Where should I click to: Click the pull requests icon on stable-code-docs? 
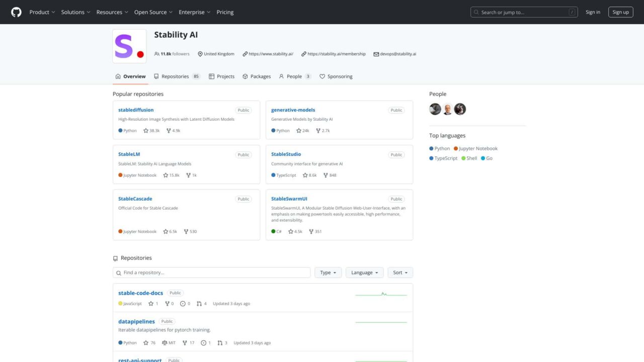pyautogui.click(x=199, y=304)
